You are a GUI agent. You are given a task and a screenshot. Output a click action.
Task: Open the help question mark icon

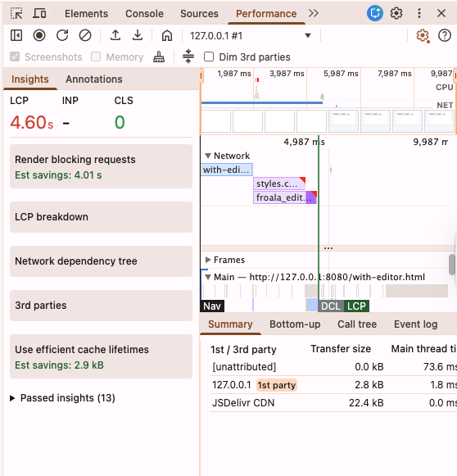tap(445, 35)
